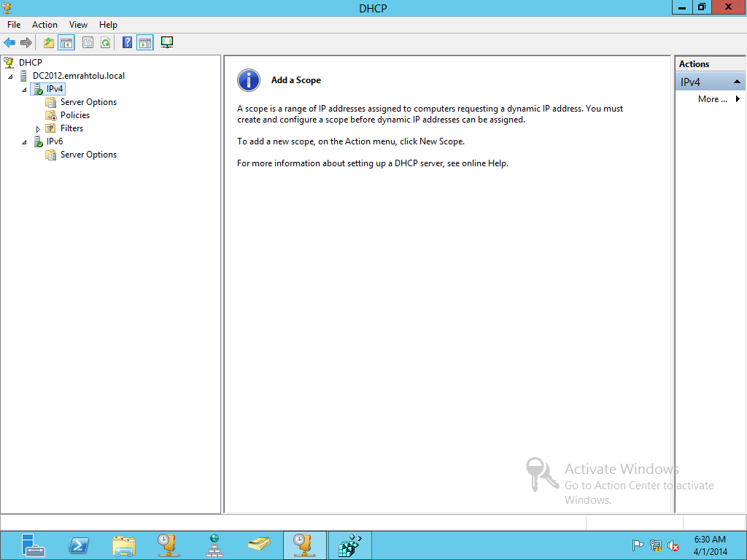Open the View menu
This screenshot has height=560, width=747.
(x=78, y=25)
